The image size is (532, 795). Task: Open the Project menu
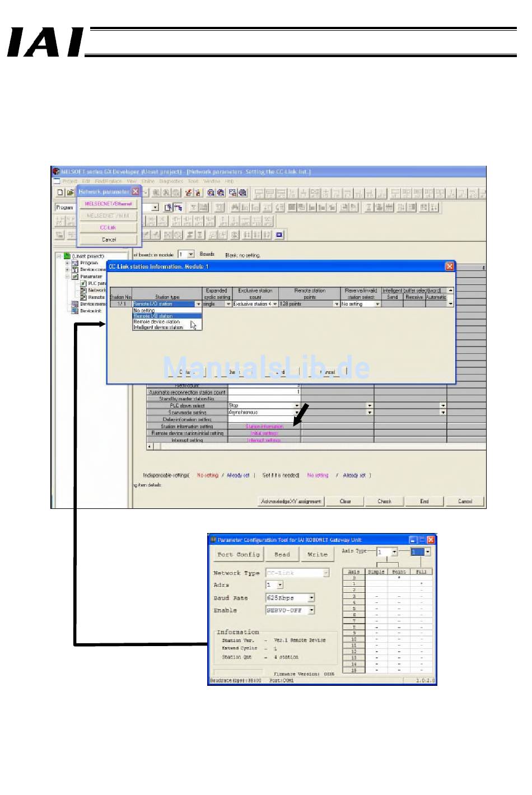click(x=69, y=181)
